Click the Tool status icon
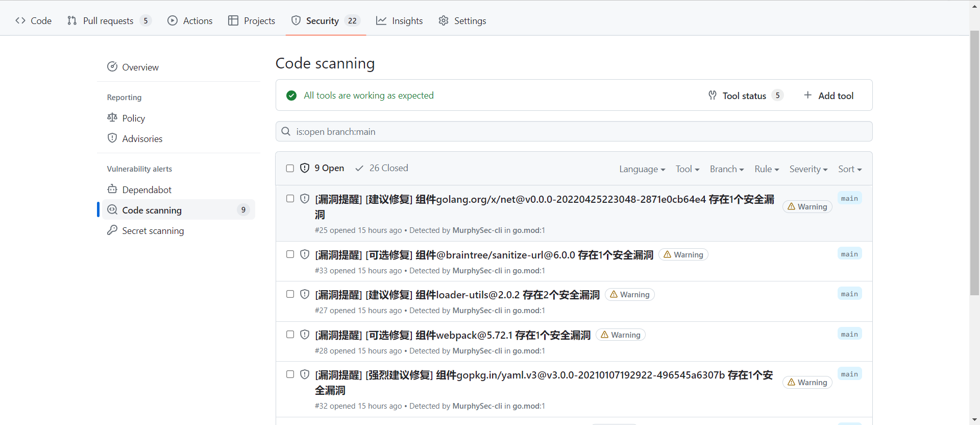980x425 pixels. tap(713, 96)
